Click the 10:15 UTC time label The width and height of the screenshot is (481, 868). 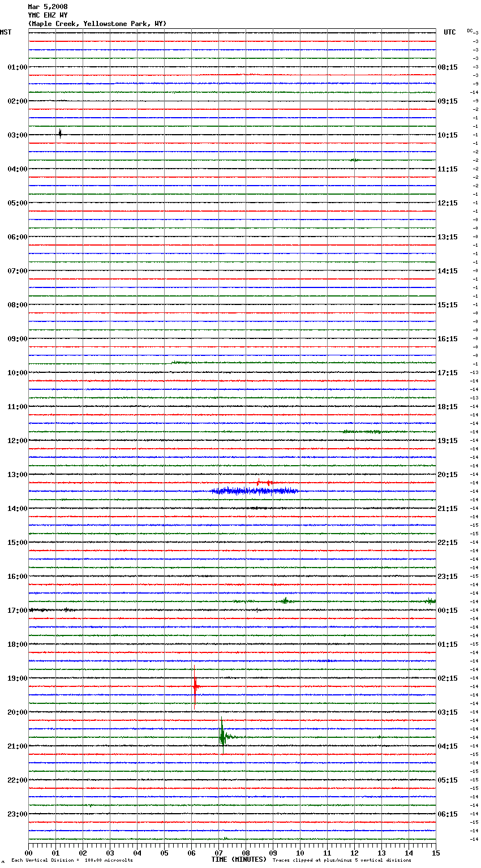click(x=448, y=135)
